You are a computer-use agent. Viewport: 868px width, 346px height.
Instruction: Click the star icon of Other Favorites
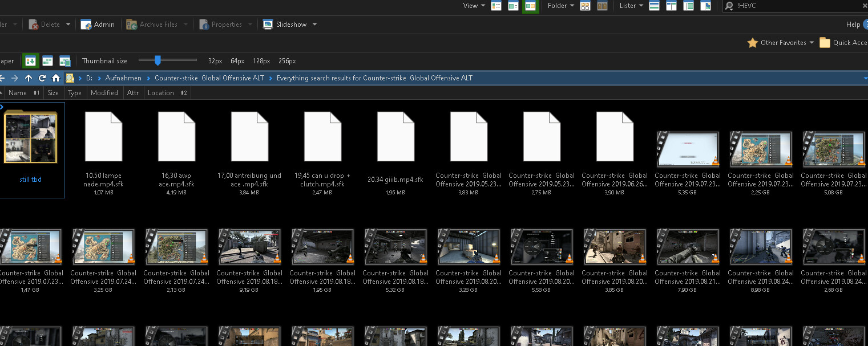752,43
